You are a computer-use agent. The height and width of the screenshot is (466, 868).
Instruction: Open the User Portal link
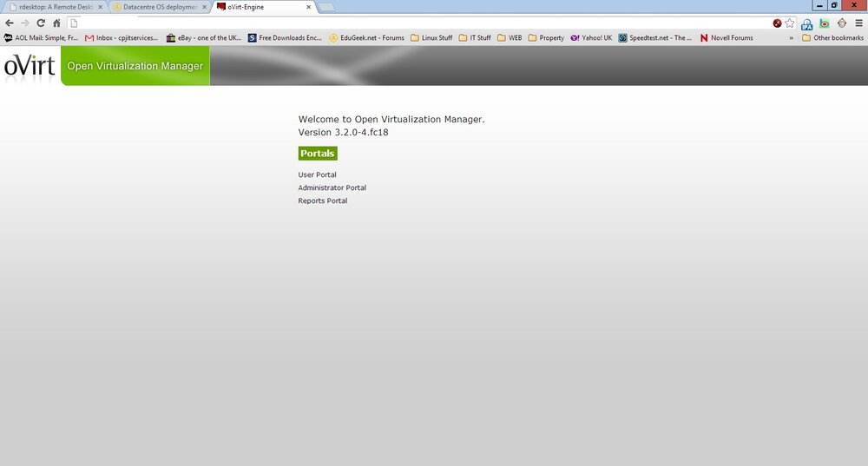click(x=317, y=175)
